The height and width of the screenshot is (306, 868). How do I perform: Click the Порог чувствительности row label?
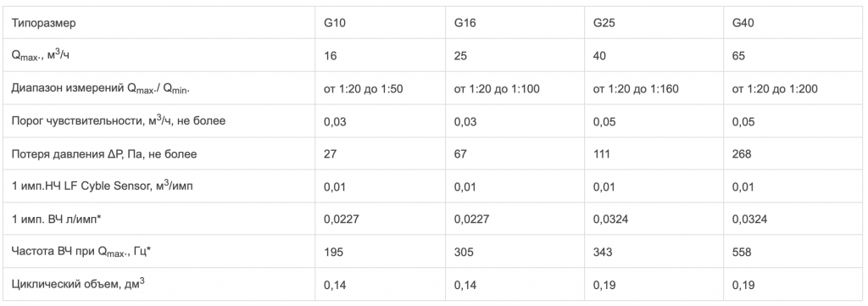coord(119,120)
